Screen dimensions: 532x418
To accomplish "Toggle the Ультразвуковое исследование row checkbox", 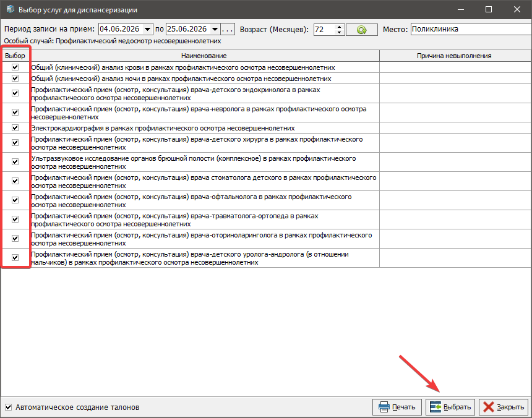I will tap(15, 162).
